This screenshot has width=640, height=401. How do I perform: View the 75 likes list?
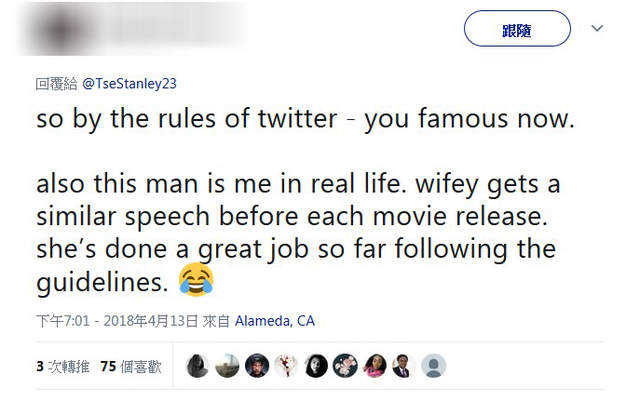pos(130,367)
